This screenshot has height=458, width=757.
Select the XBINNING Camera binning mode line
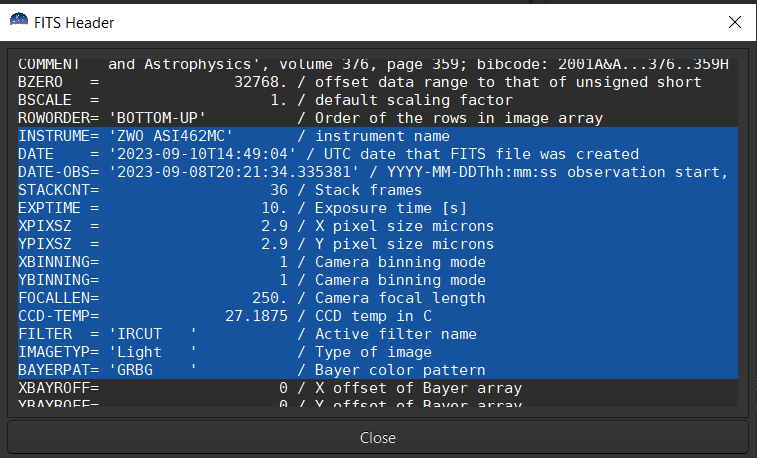pyautogui.click(x=378, y=262)
